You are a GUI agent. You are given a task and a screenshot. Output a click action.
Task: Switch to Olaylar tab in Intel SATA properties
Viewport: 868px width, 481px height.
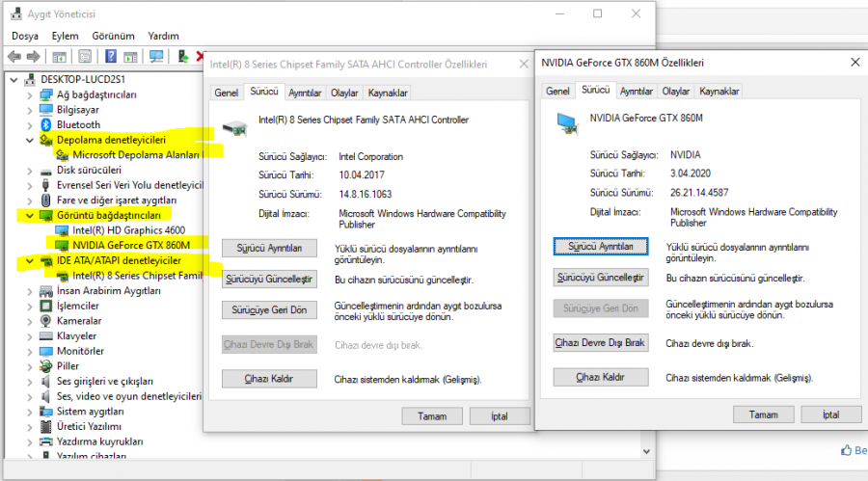click(x=344, y=93)
